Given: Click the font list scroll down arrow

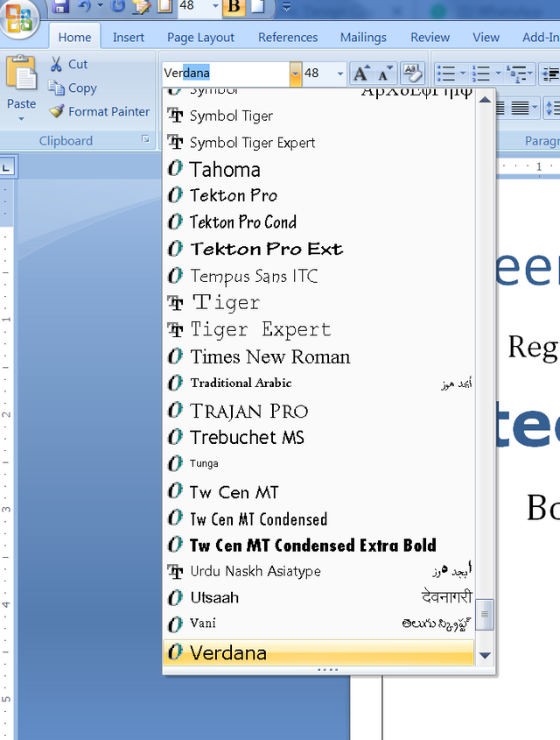Looking at the screenshot, I should 485,655.
